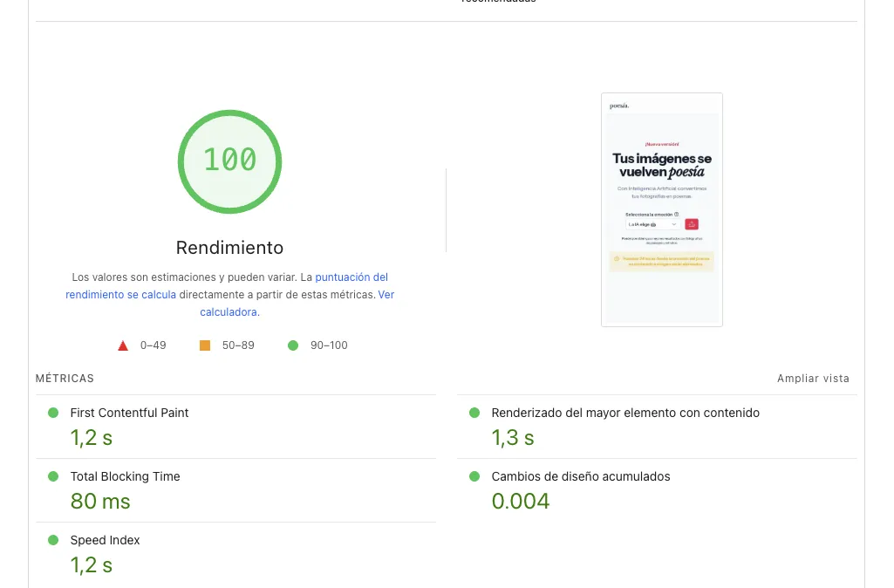
Task: Click the Rendimiento category heading
Action: pyautogui.click(x=229, y=248)
